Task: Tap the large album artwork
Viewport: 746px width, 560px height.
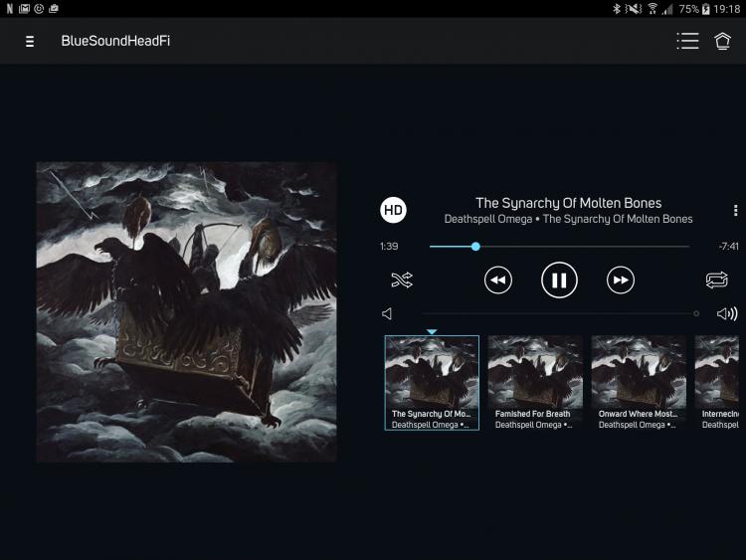Action: point(187,312)
